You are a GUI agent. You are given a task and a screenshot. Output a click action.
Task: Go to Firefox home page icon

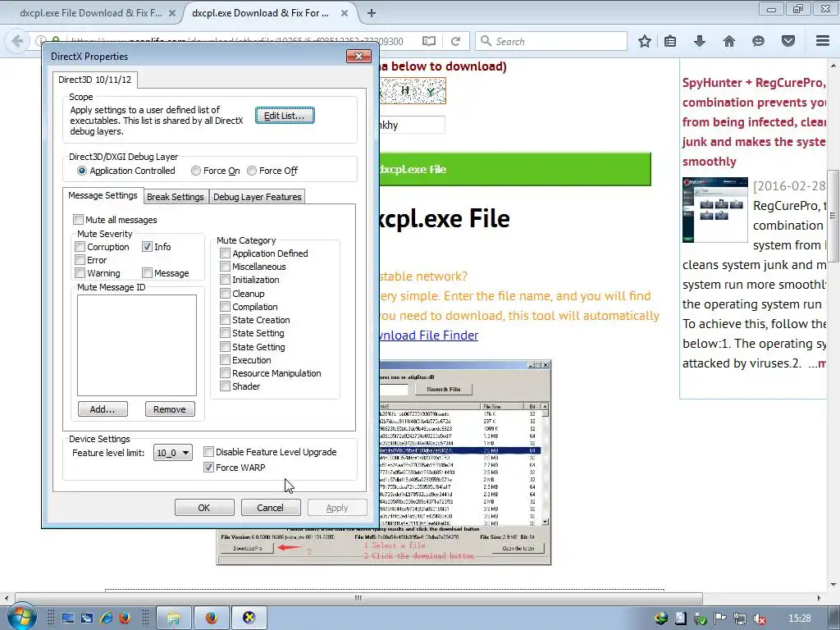click(x=729, y=41)
